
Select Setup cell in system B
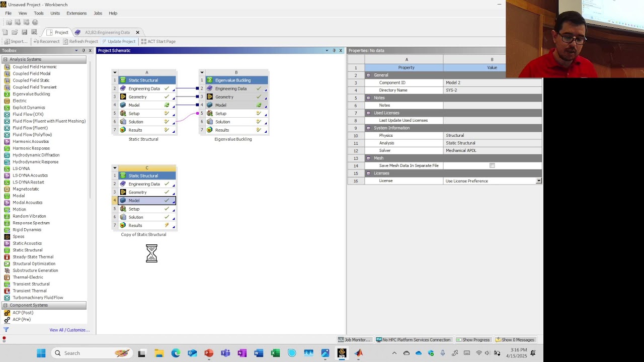(236, 114)
